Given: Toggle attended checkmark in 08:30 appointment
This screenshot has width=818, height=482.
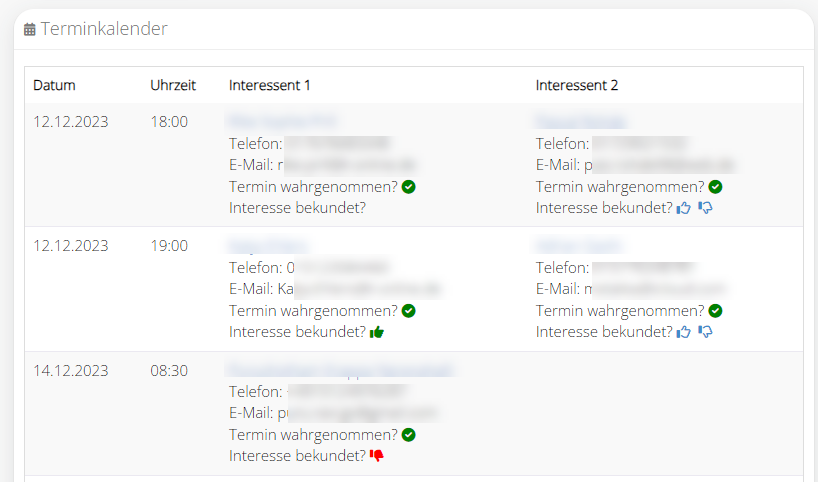Looking at the screenshot, I should coord(408,435).
